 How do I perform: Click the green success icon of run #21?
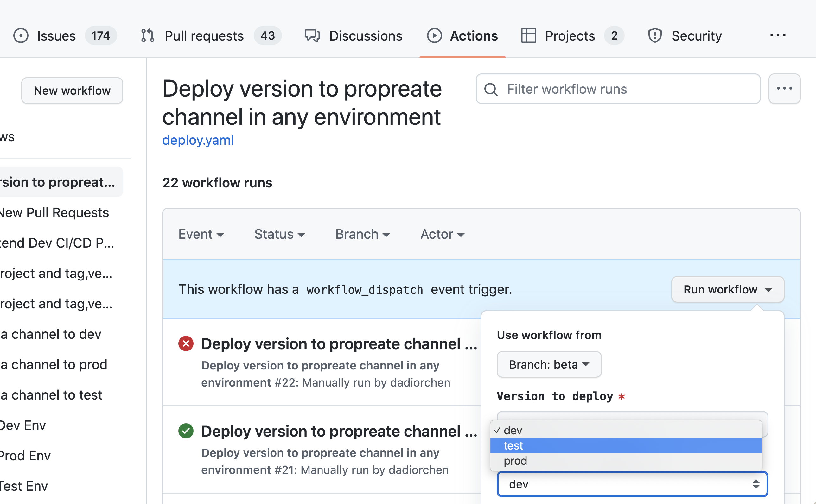(x=186, y=431)
